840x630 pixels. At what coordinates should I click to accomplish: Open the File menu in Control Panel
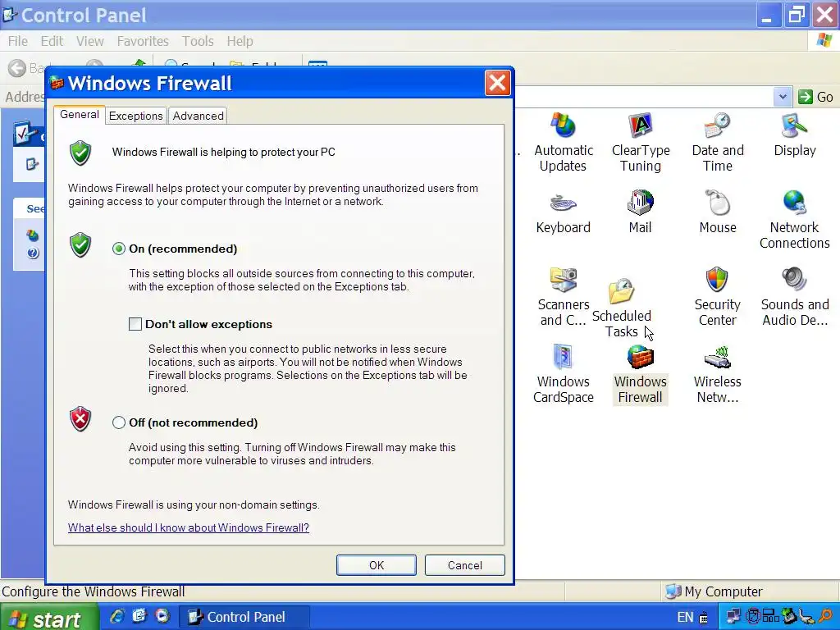tap(18, 41)
